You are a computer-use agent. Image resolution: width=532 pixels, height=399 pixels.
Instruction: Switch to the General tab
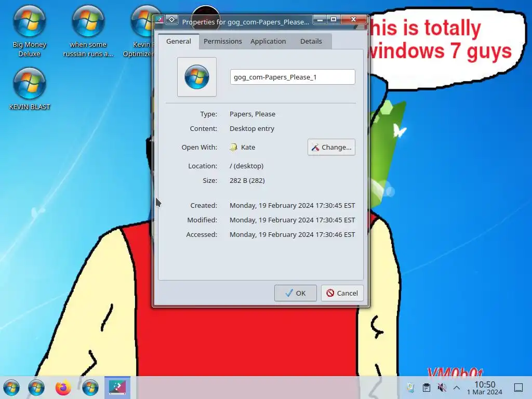point(179,42)
